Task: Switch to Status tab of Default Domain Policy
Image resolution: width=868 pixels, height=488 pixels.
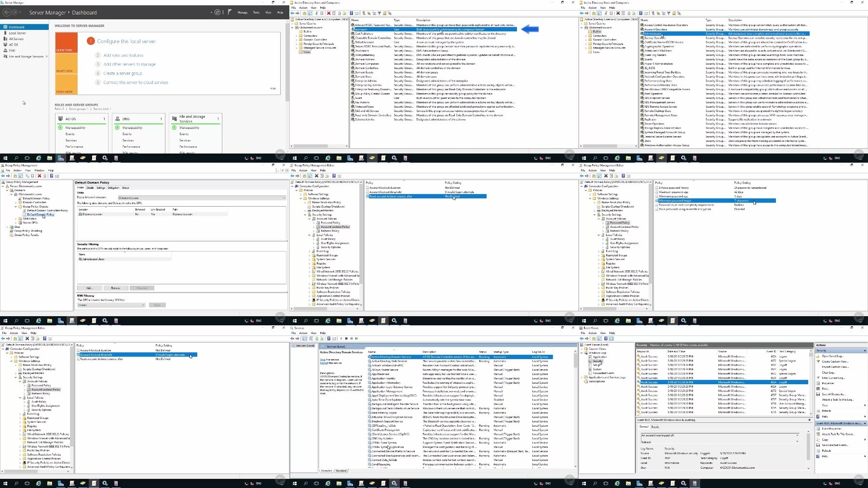Action: point(125,188)
